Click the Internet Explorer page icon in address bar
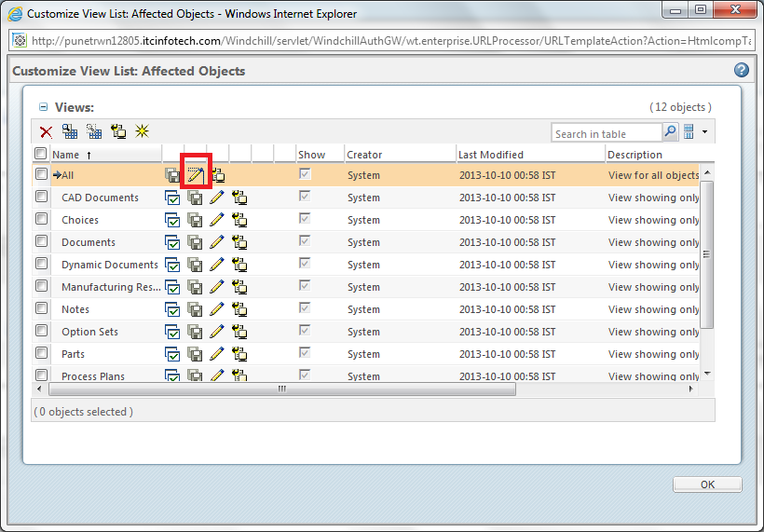The image size is (764, 532). 20,40
